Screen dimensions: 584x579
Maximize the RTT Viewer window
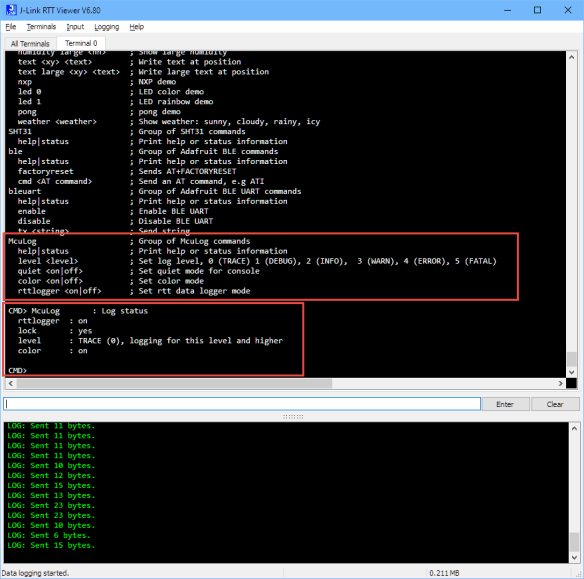[x=537, y=10]
